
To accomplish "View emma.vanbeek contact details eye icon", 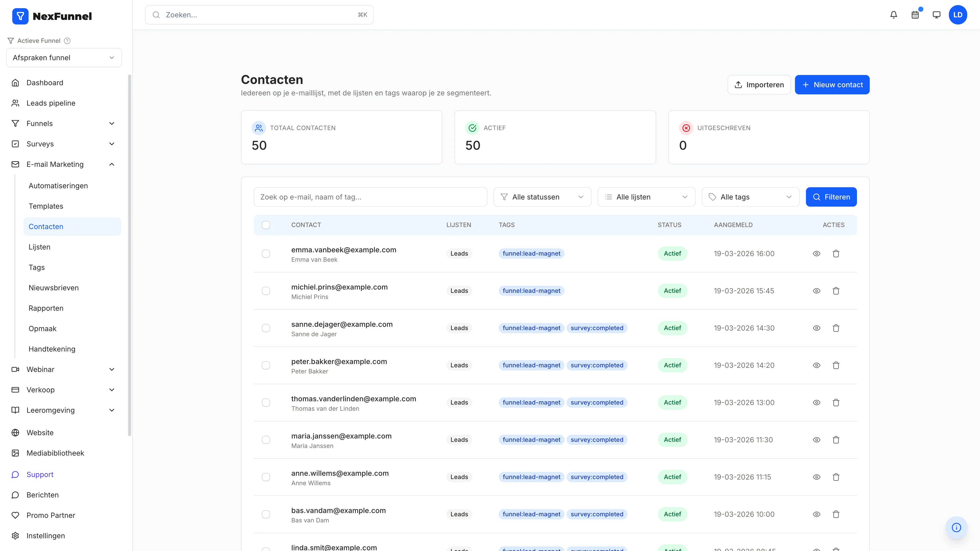I will [x=816, y=254].
